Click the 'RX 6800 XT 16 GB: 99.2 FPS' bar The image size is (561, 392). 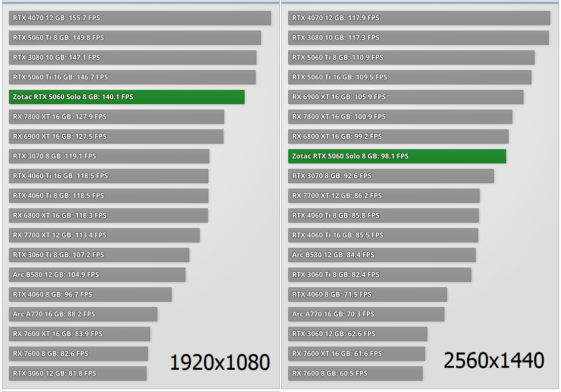[398, 136]
